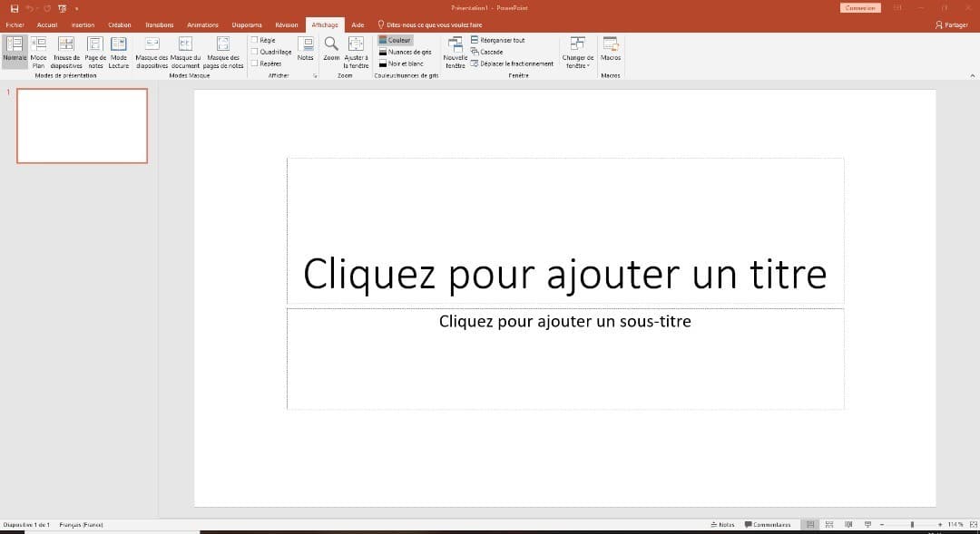
Task: Open the Zoom dialog
Action: (330, 50)
